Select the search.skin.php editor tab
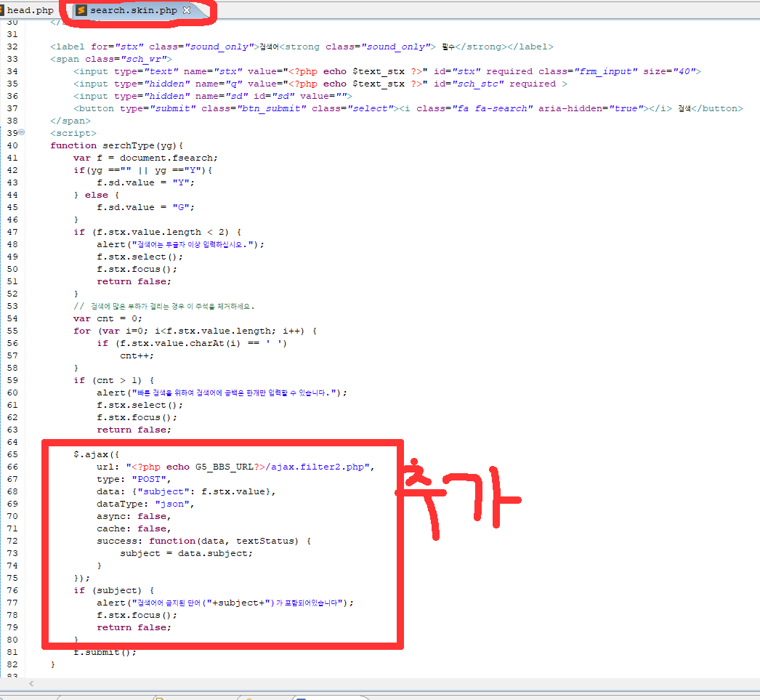The image size is (760, 700). coord(133,10)
